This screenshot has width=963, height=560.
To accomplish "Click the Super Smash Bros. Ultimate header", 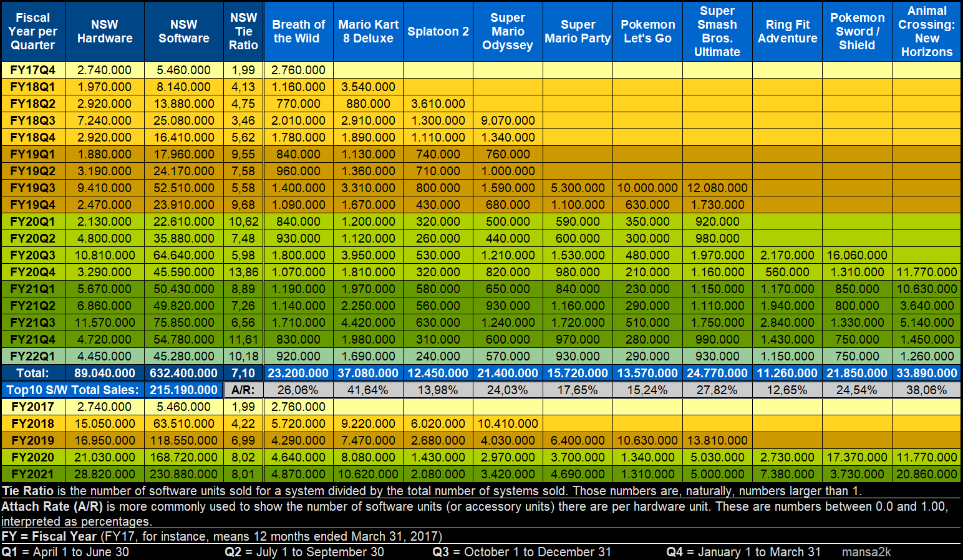I will coord(718,31).
